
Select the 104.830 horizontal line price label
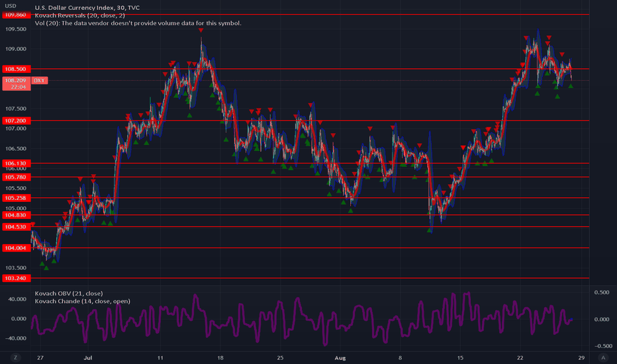point(16,215)
